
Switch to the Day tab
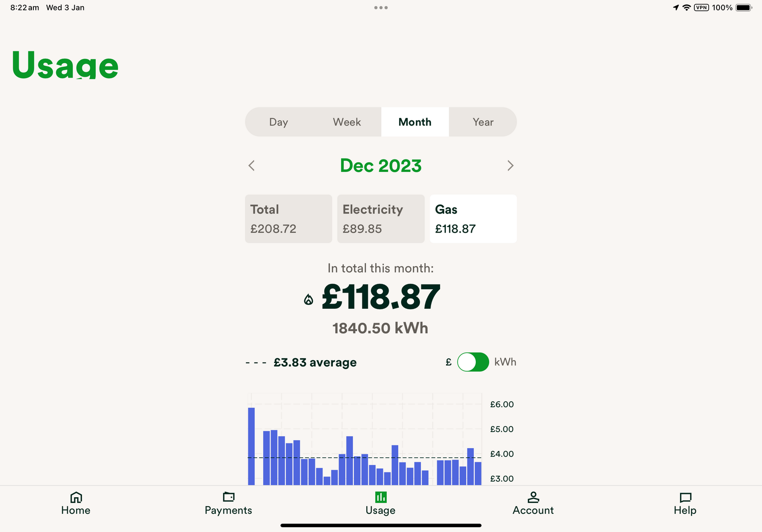click(x=279, y=122)
